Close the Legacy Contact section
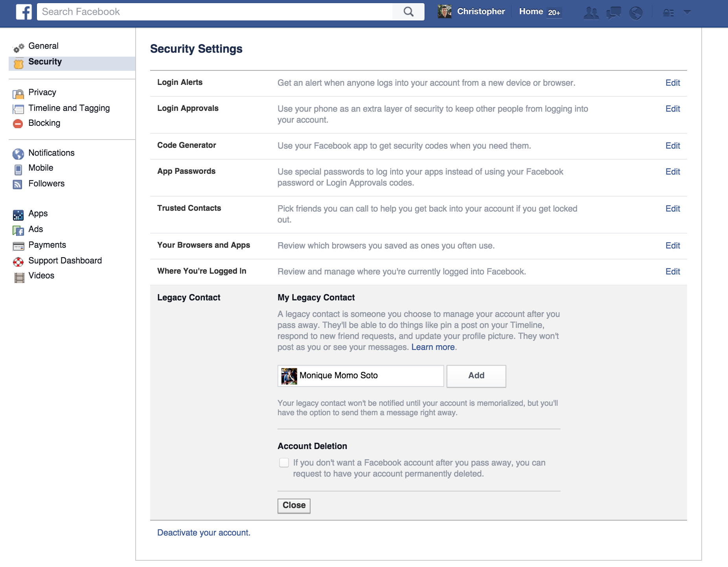 294,506
